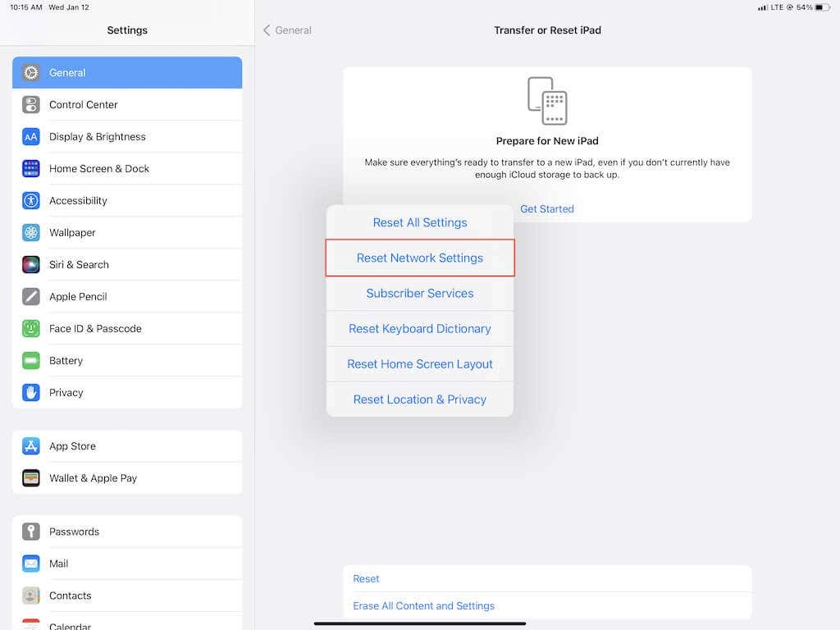Select the Apple Pencil icon
The width and height of the screenshot is (840, 630).
(30, 296)
